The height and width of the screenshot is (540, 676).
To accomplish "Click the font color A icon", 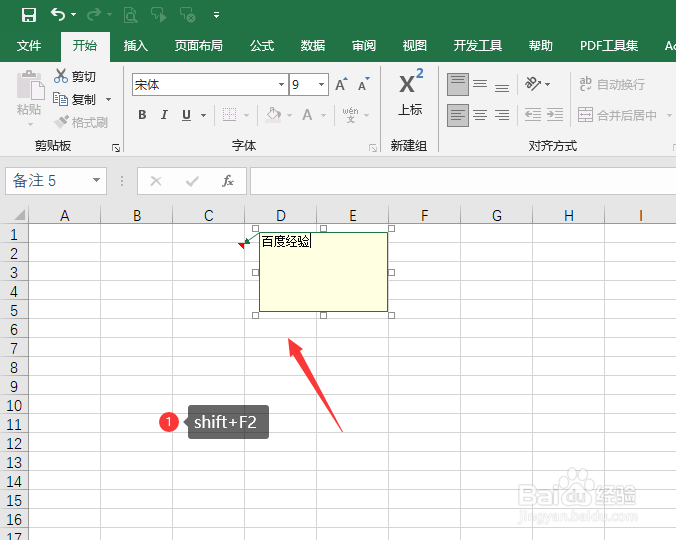I will (x=307, y=115).
